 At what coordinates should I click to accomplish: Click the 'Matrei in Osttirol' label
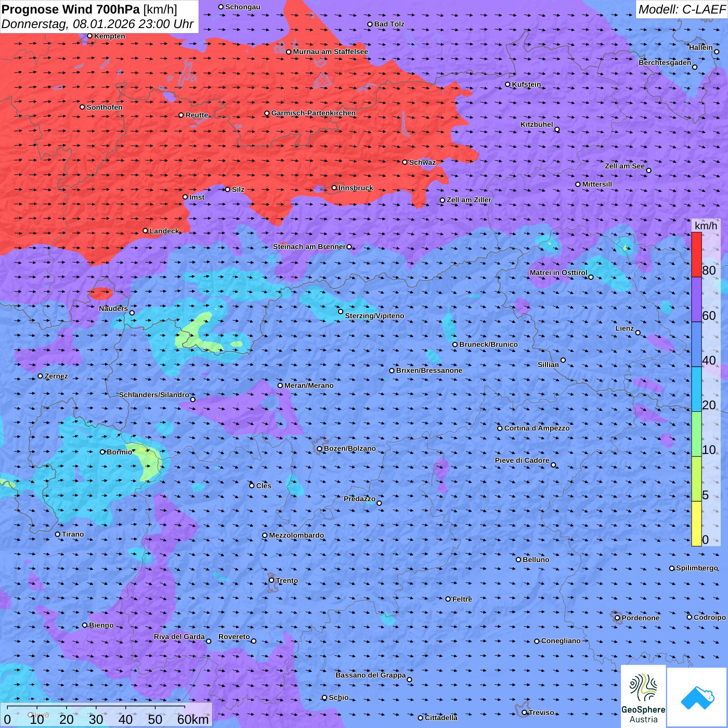point(558,272)
